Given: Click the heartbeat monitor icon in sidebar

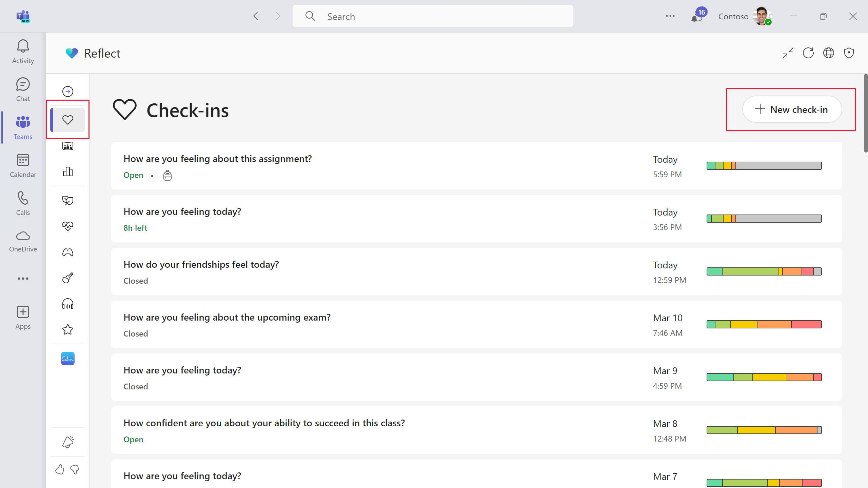Looking at the screenshot, I should click(x=68, y=226).
